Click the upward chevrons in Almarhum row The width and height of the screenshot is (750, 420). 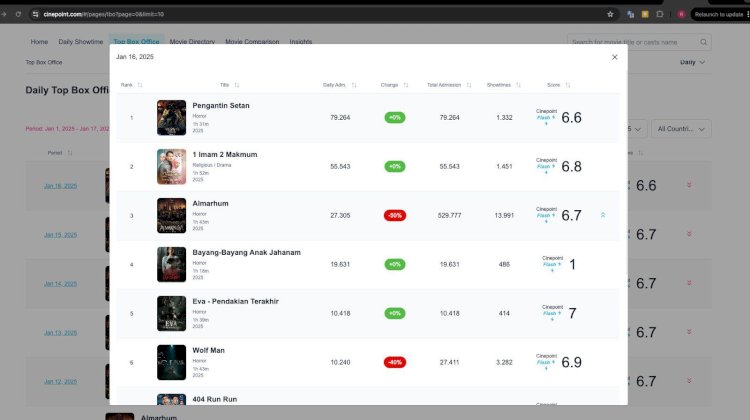tap(603, 215)
